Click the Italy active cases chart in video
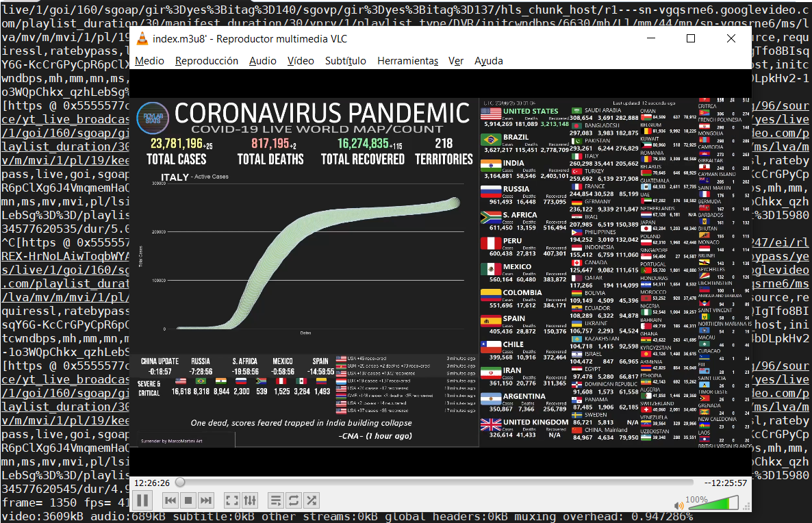Viewport: 812px width, 523px height. (x=305, y=256)
